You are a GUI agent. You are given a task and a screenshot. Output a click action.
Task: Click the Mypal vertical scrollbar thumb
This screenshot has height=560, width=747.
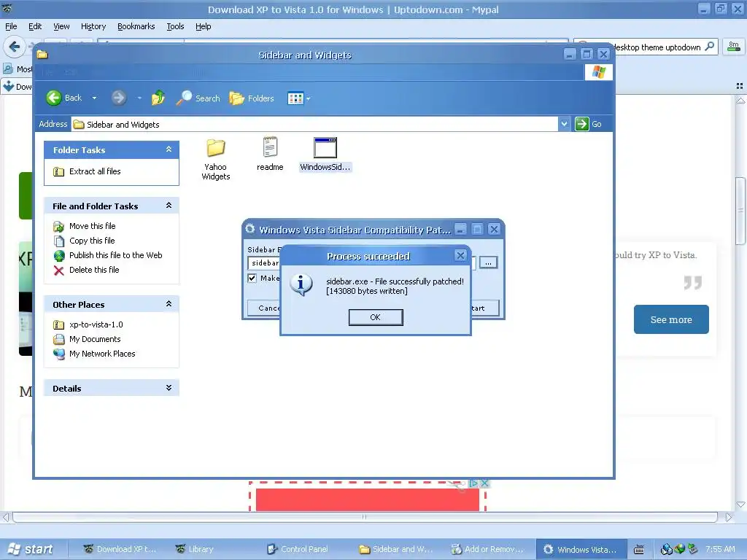click(740, 211)
